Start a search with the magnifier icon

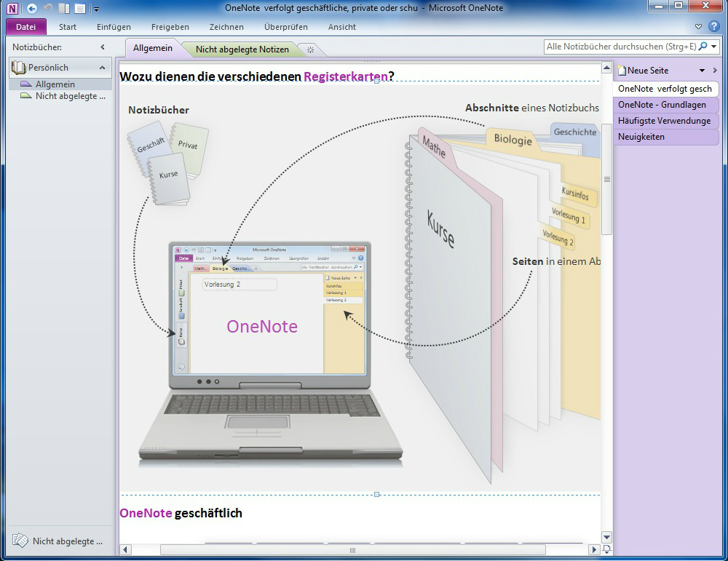[703, 46]
